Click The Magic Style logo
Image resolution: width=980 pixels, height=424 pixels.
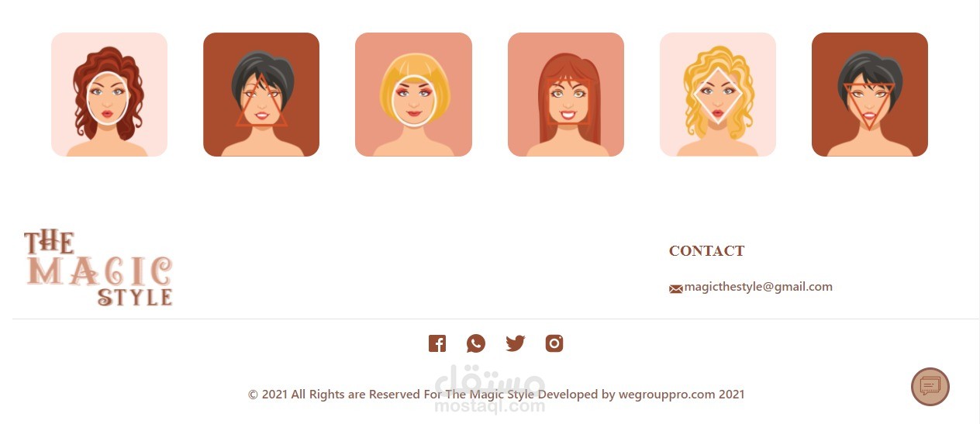point(98,267)
